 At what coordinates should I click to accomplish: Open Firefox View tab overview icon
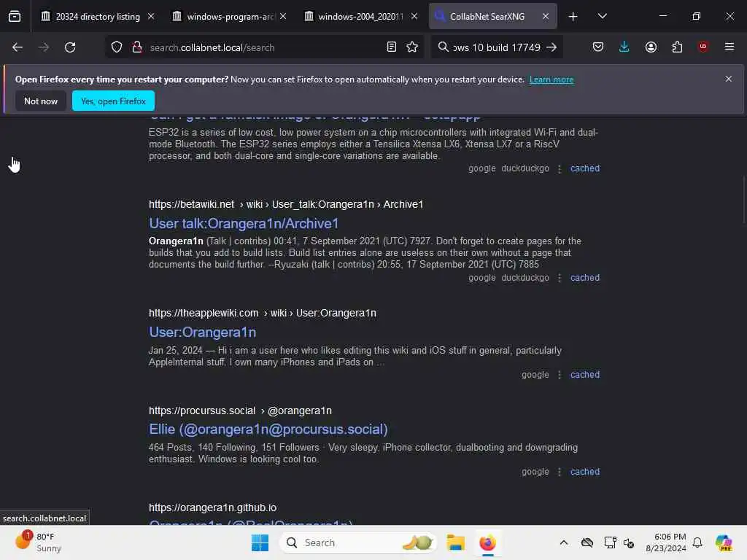[x=15, y=16]
